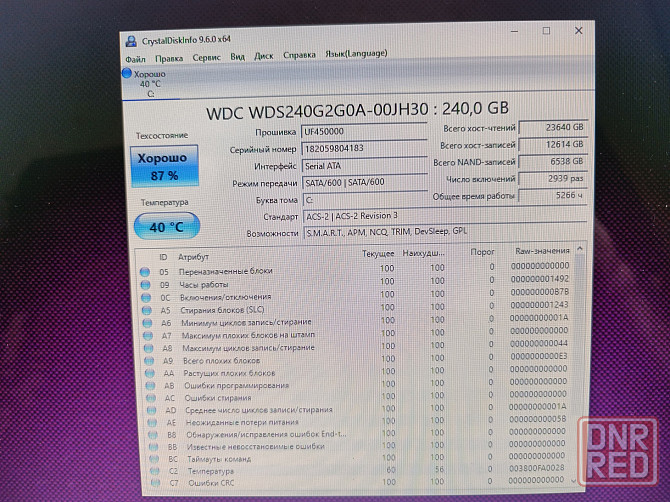Click disk title WDC WDS240G2G0A-00JH30 : 240,0 GB
Screen dimensions: 670x502
[357, 110]
